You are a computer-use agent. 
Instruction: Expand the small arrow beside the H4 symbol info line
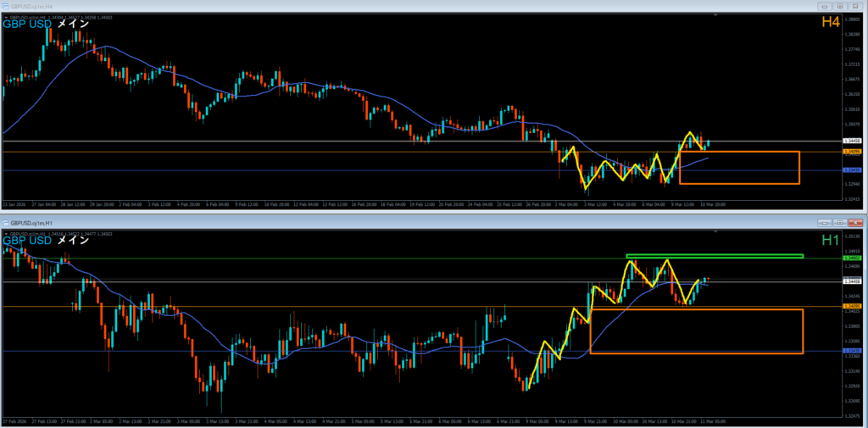[x=6, y=18]
